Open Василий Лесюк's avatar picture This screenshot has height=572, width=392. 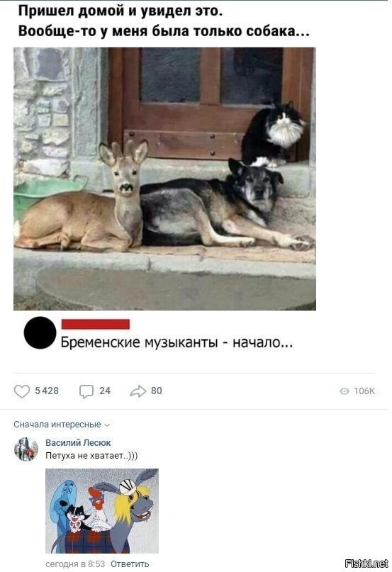coord(26,449)
